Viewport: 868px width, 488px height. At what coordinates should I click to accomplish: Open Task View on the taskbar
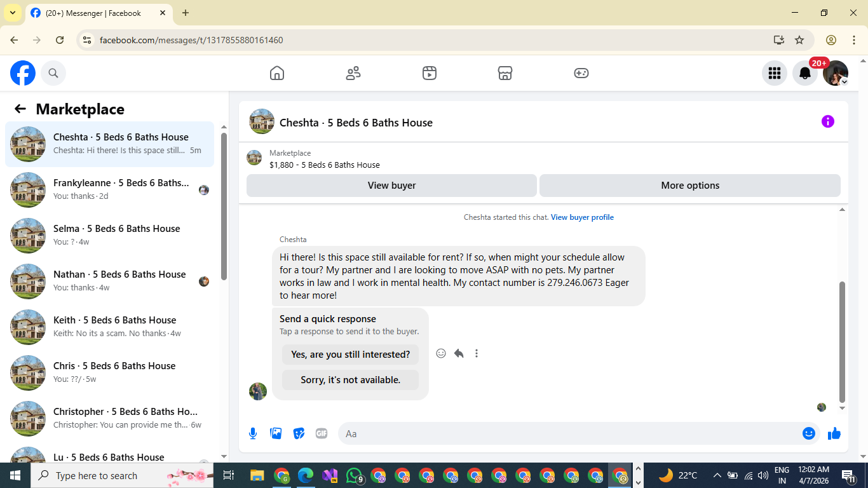click(229, 475)
